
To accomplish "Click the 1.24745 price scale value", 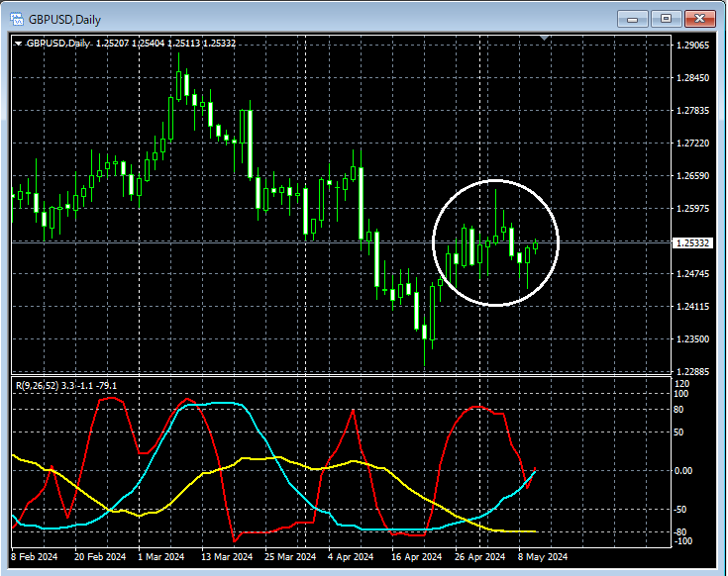I will 692,273.
